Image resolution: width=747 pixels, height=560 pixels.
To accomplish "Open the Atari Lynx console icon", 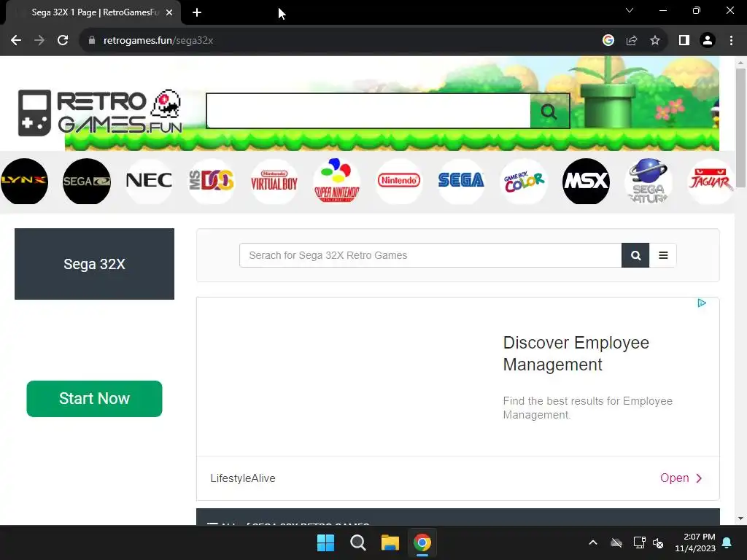I will pos(24,181).
